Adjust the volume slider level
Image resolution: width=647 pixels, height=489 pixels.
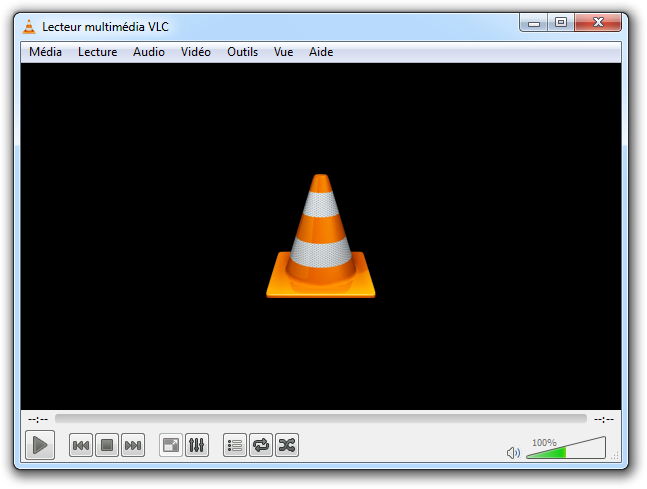[565, 451]
